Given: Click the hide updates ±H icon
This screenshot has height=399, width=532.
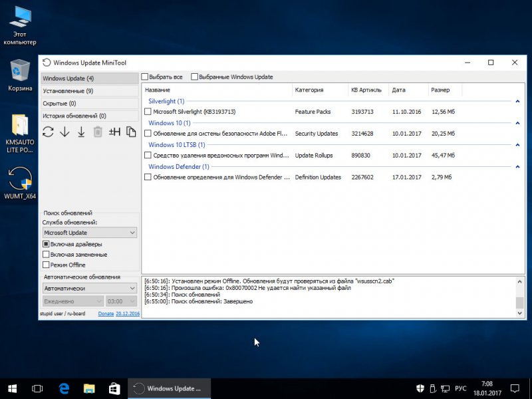Looking at the screenshot, I should tap(114, 132).
